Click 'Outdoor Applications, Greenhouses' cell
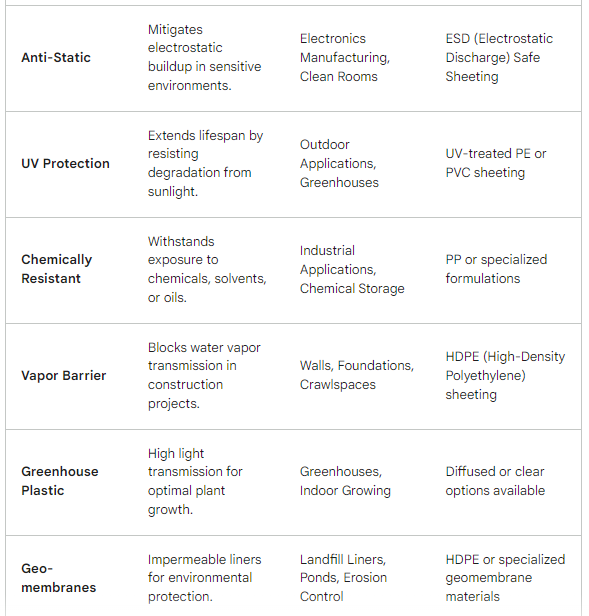Image resolution: width=589 pixels, height=616 pixels. (339, 163)
